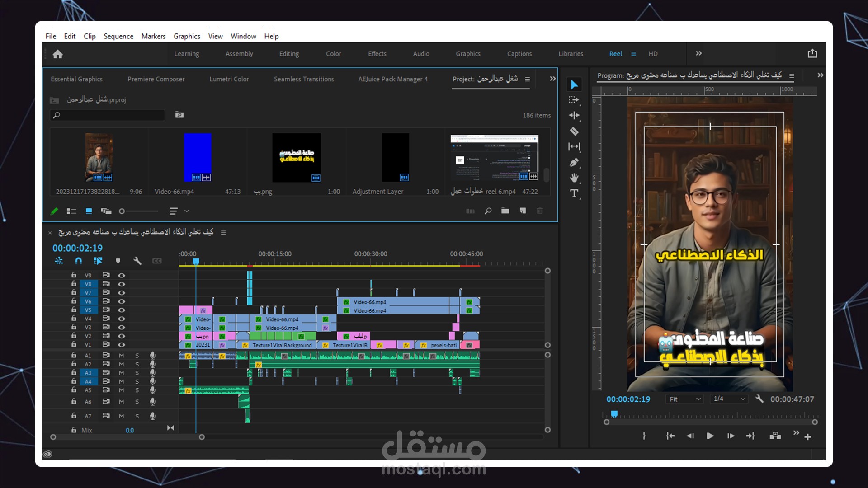868x488 pixels.
Task: Expand overflow workspaces chevron after HD
Action: (x=698, y=53)
